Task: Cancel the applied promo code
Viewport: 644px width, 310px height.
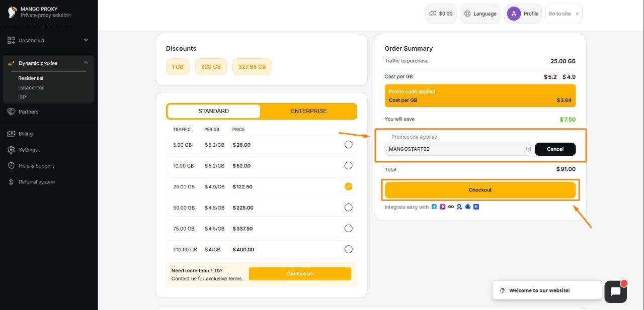Action: pyautogui.click(x=555, y=149)
